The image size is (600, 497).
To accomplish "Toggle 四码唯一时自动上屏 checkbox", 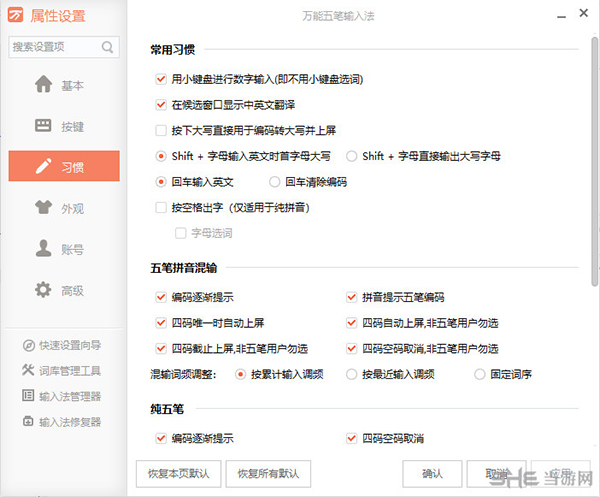I will pos(161,323).
